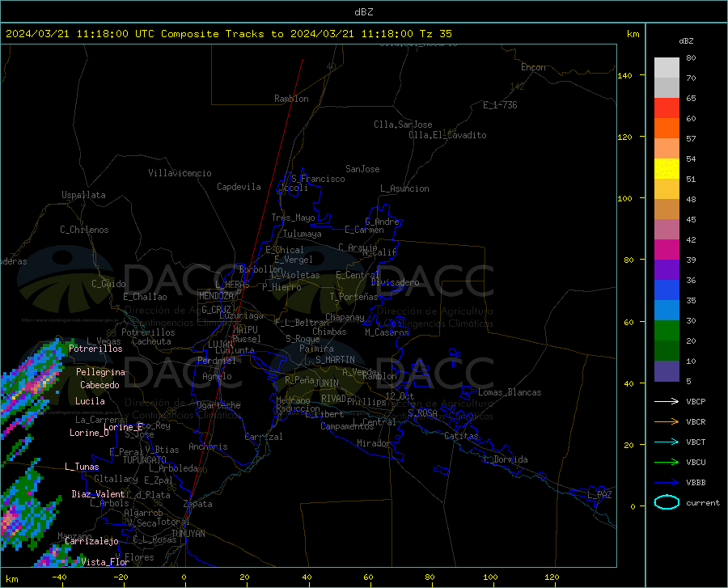Click the S_MARTIN label on map
The width and height of the screenshot is (728, 588).
[x=335, y=360]
